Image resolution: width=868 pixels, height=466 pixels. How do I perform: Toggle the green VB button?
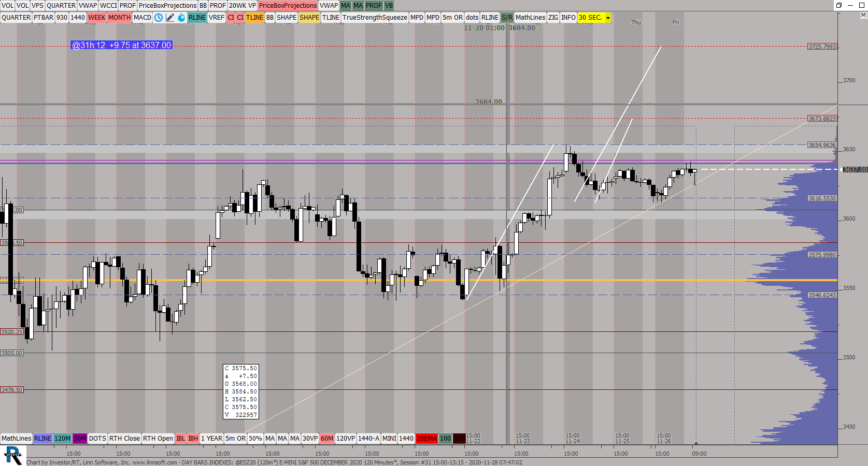(389, 5)
